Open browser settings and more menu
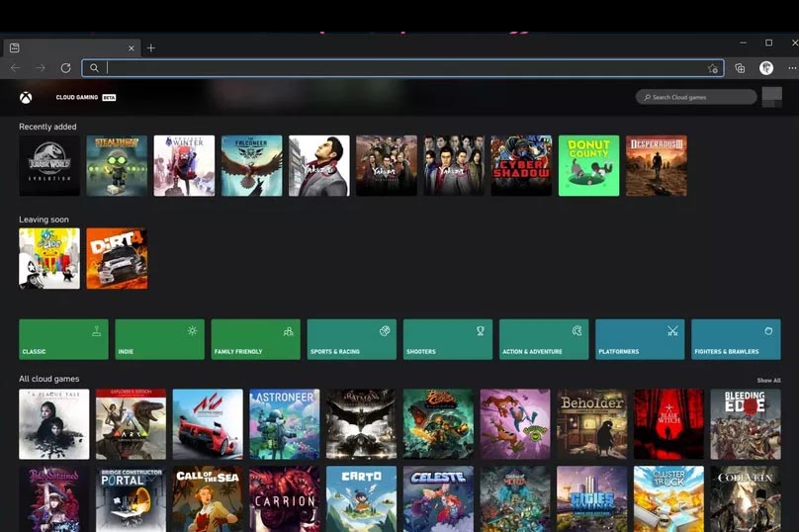The height and width of the screenshot is (532, 799). coord(792,68)
